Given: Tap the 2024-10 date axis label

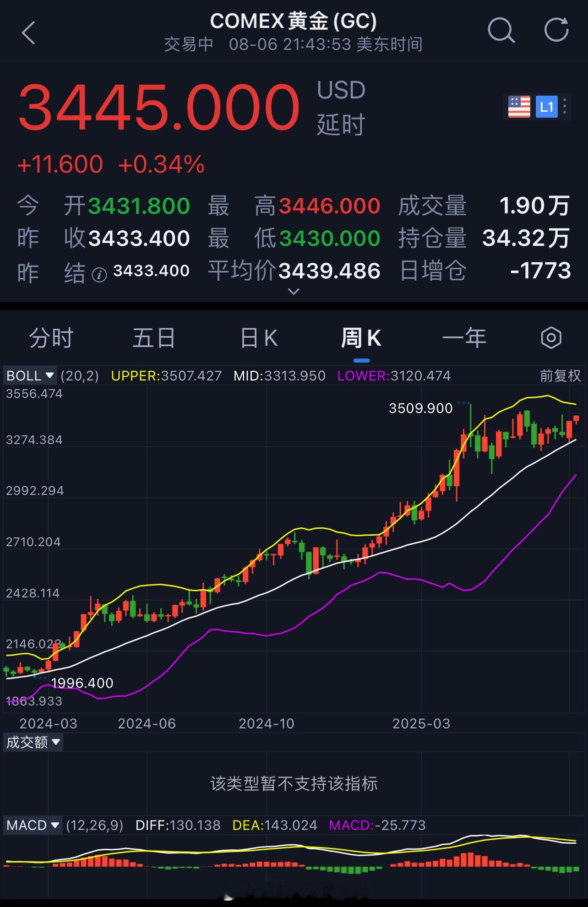Looking at the screenshot, I should (x=267, y=723).
